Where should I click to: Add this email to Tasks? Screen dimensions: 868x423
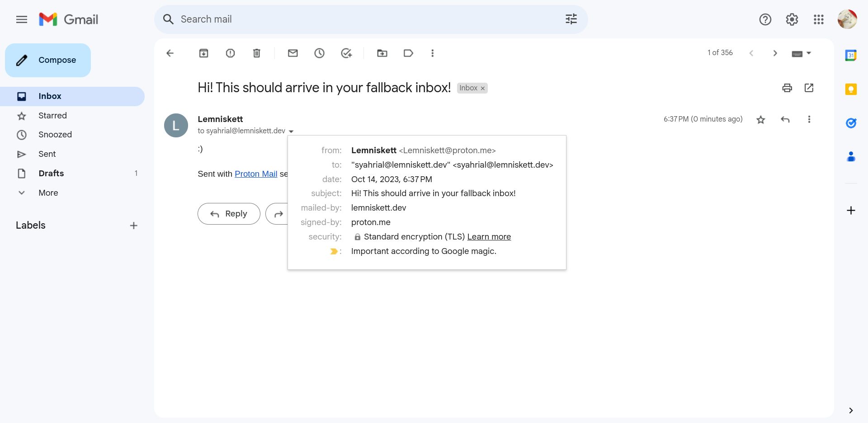point(346,53)
